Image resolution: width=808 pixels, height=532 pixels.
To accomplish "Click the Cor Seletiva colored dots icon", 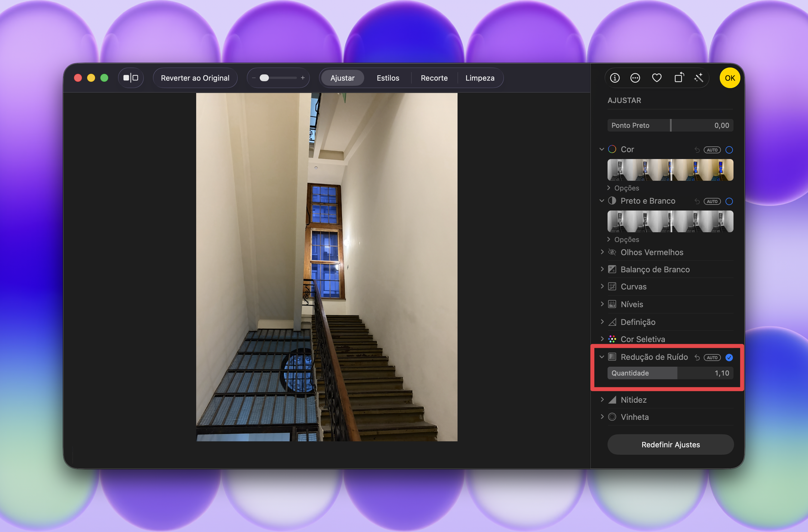I will tap(612, 339).
